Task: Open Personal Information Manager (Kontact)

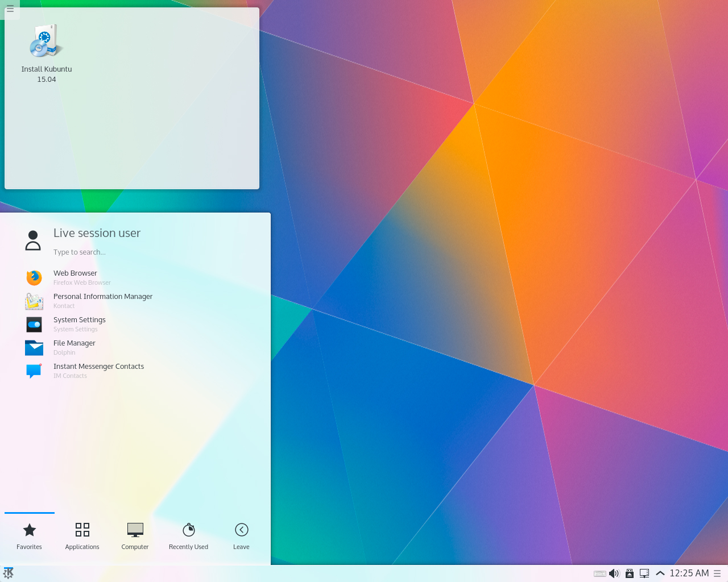Action: click(135, 301)
